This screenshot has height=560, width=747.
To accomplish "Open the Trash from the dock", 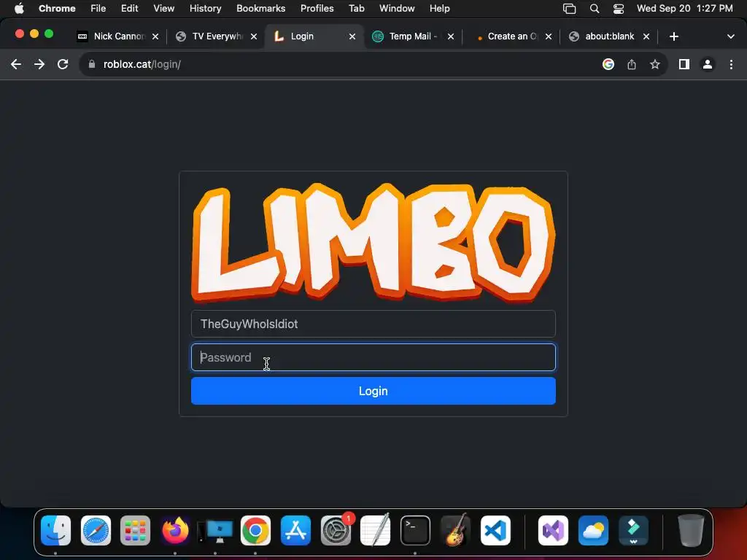I will pos(691,530).
